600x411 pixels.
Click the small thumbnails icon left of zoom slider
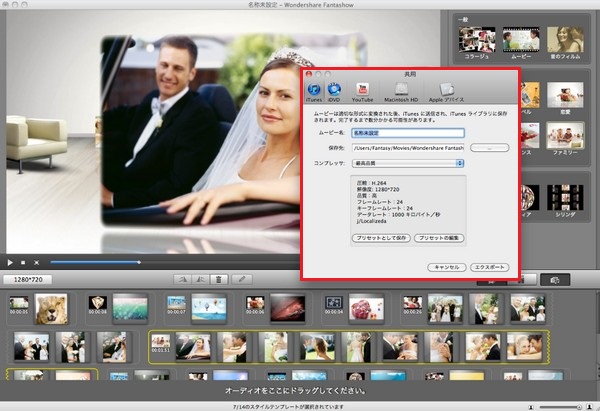(x=532, y=407)
